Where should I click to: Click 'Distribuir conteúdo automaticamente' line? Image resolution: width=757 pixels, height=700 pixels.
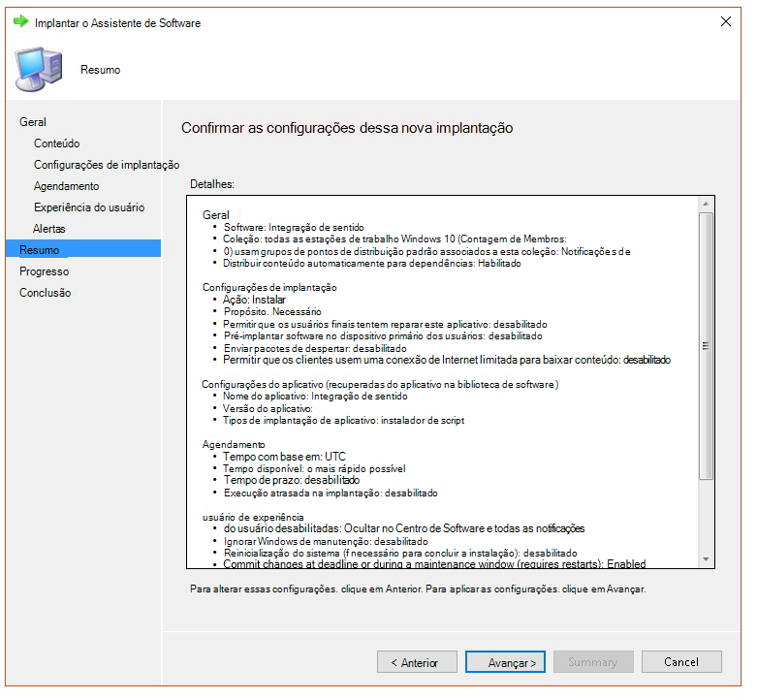click(372, 264)
